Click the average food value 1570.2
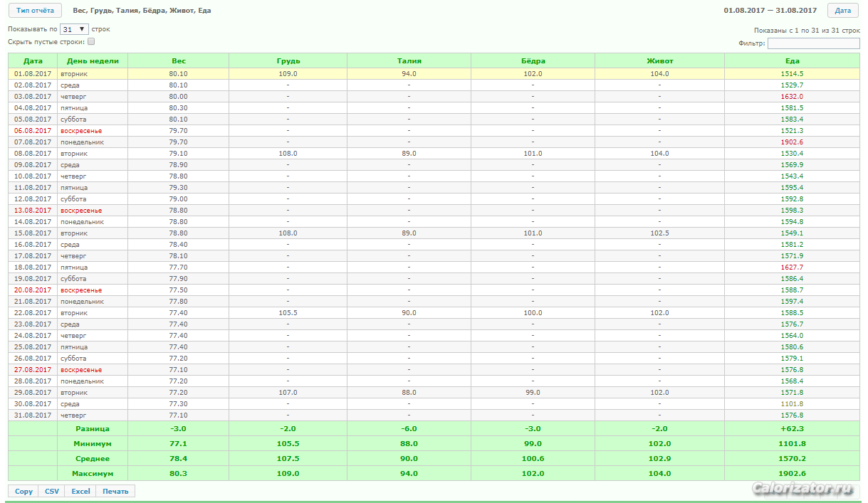Viewport: 868px width, 503px height. pyautogui.click(x=792, y=458)
